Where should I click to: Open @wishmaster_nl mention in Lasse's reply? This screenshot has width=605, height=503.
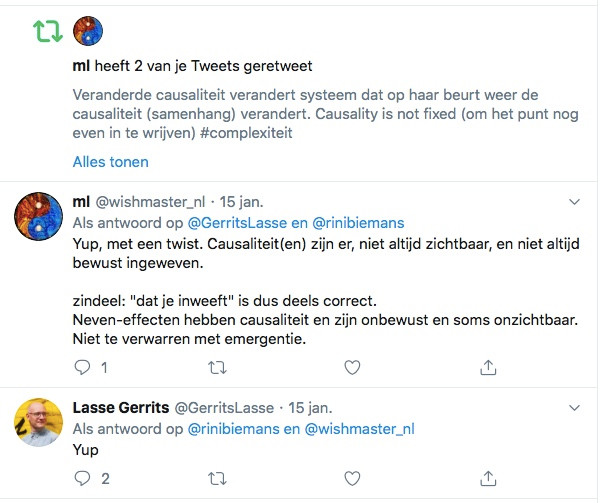pos(360,429)
